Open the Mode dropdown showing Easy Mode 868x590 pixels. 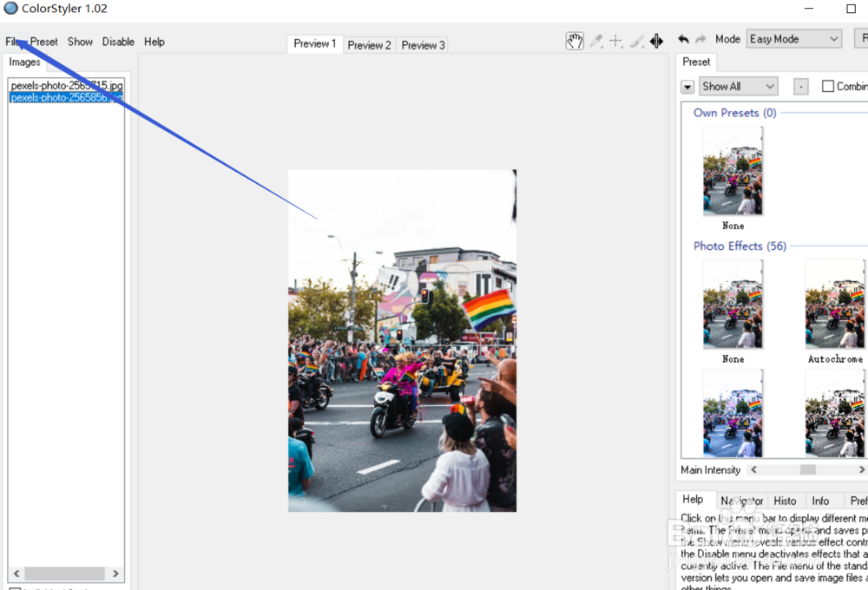tap(794, 39)
